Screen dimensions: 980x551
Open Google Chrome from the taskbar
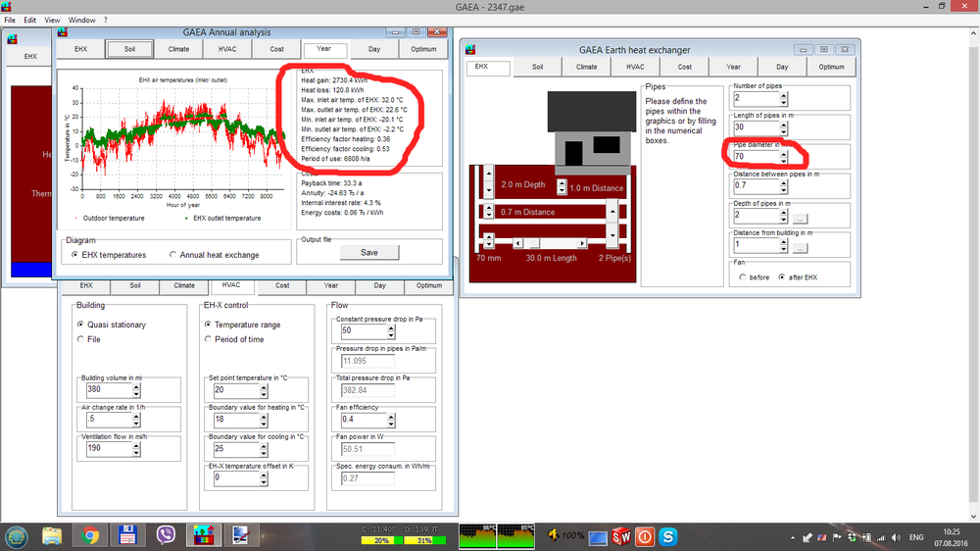pos(89,536)
